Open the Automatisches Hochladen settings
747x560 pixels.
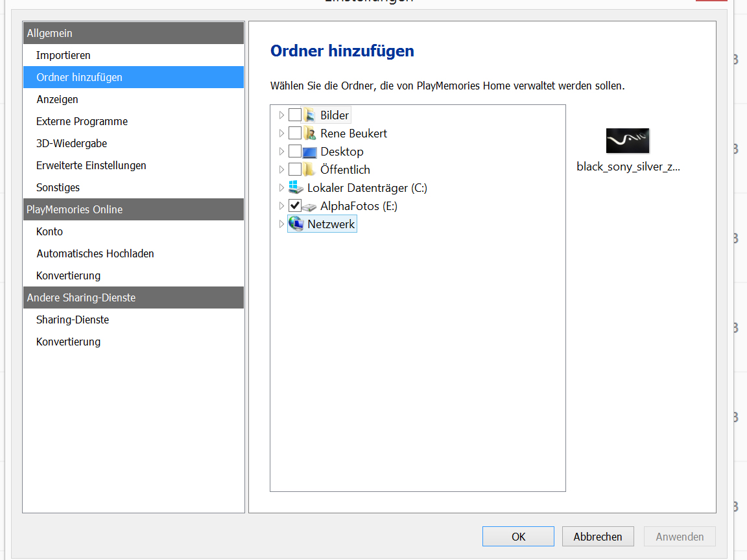point(95,253)
